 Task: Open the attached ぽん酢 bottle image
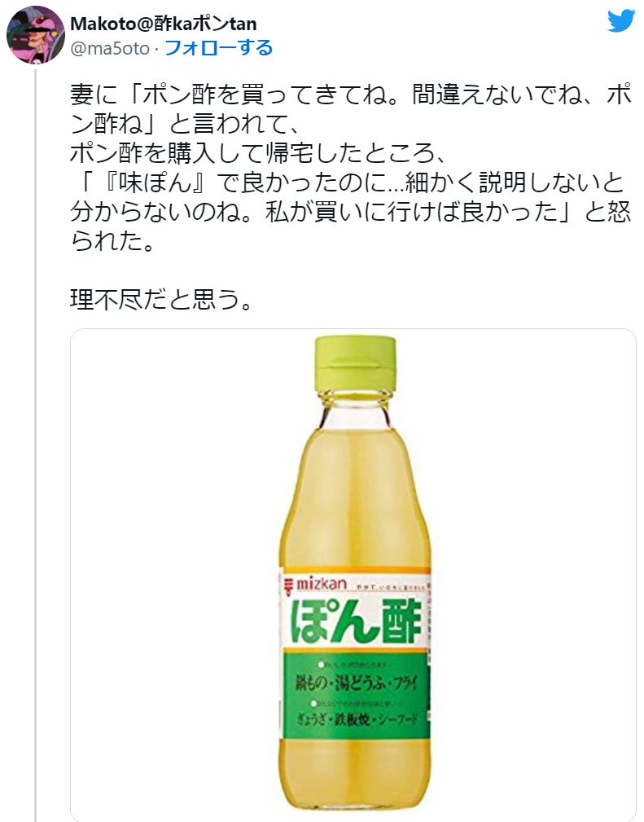(353, 575)
